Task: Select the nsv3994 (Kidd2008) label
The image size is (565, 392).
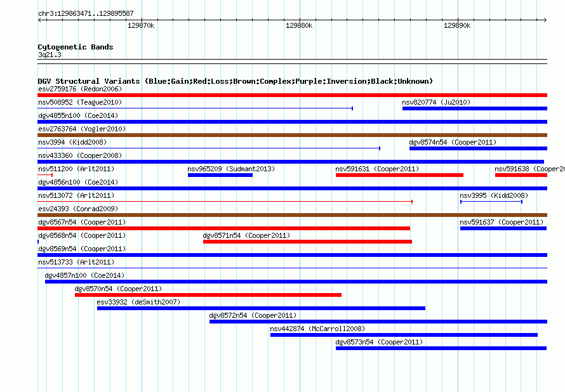Action: coord(72,142)
